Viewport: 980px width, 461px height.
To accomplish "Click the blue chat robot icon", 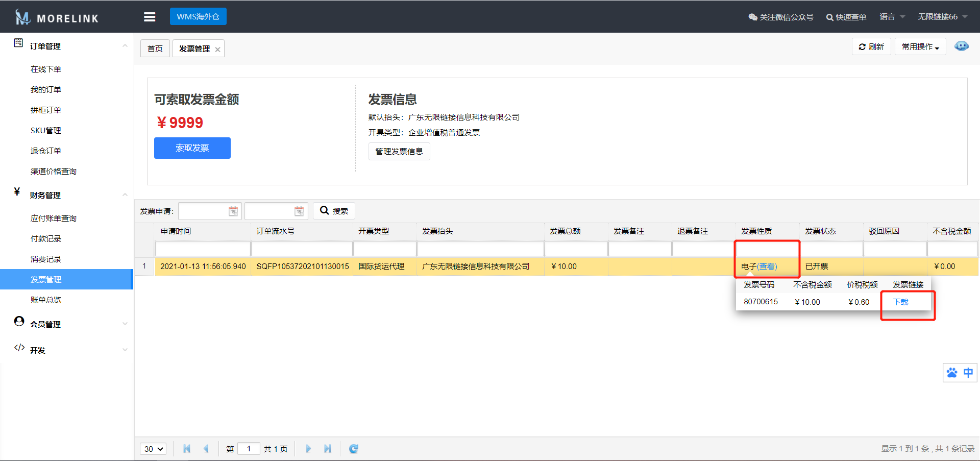I will click(962, 46).
